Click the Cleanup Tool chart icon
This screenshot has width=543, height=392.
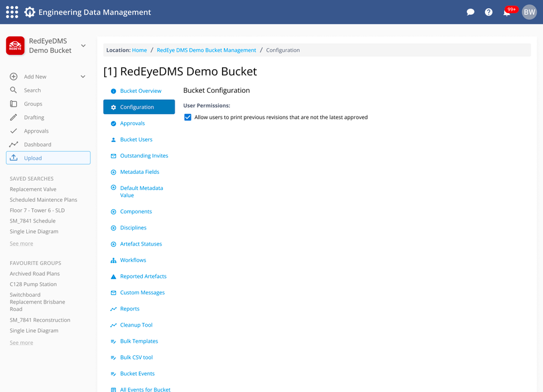[113, 325]
